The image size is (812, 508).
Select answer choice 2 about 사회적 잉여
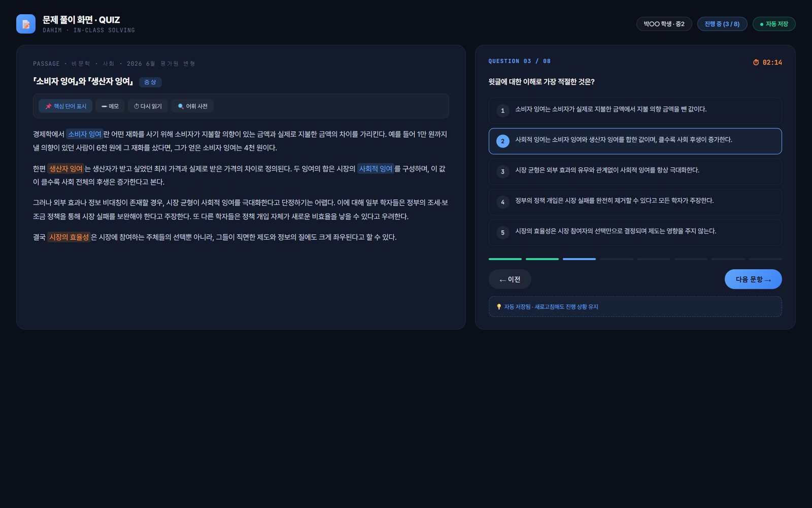click(x=635, y=141)
